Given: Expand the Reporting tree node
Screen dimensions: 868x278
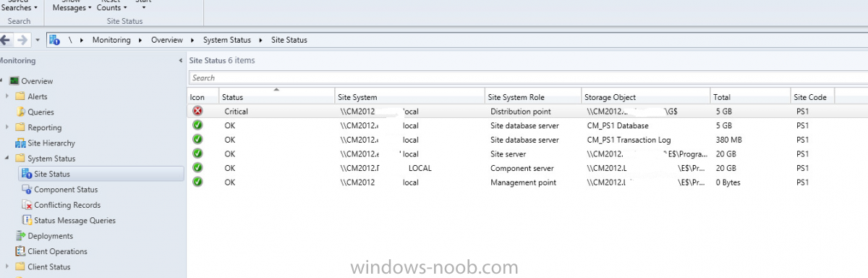Looking at the screenshot, I should pyautogui.click(x=8, y=127).
